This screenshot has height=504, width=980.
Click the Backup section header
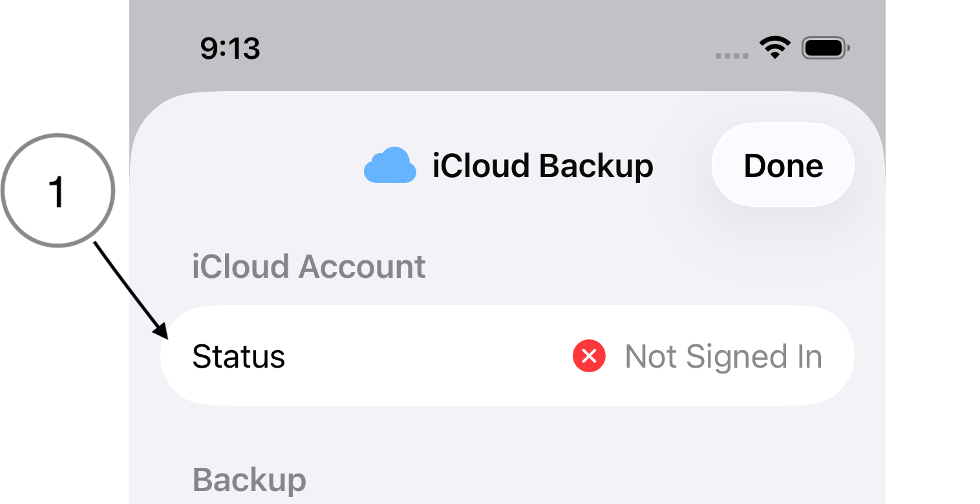pos(250,479)
